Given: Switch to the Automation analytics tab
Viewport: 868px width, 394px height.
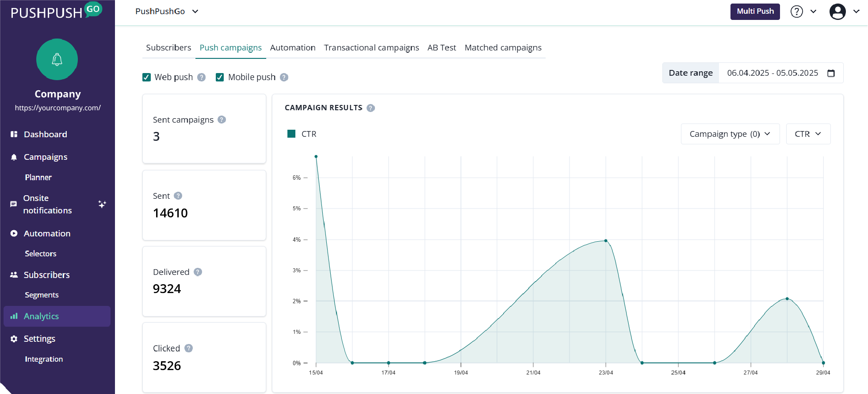Looking at the screenshot, I should click(x=293, y=48).
